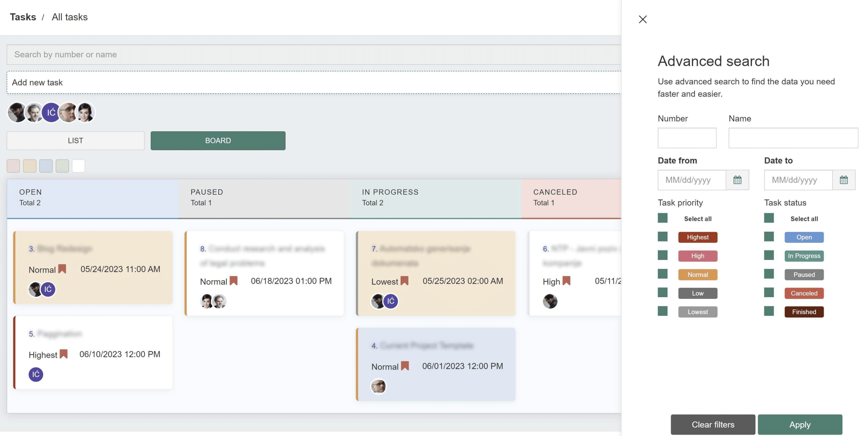Click the assignee avatar on task 4
The image size is (868, 436).
coord(379,386)
